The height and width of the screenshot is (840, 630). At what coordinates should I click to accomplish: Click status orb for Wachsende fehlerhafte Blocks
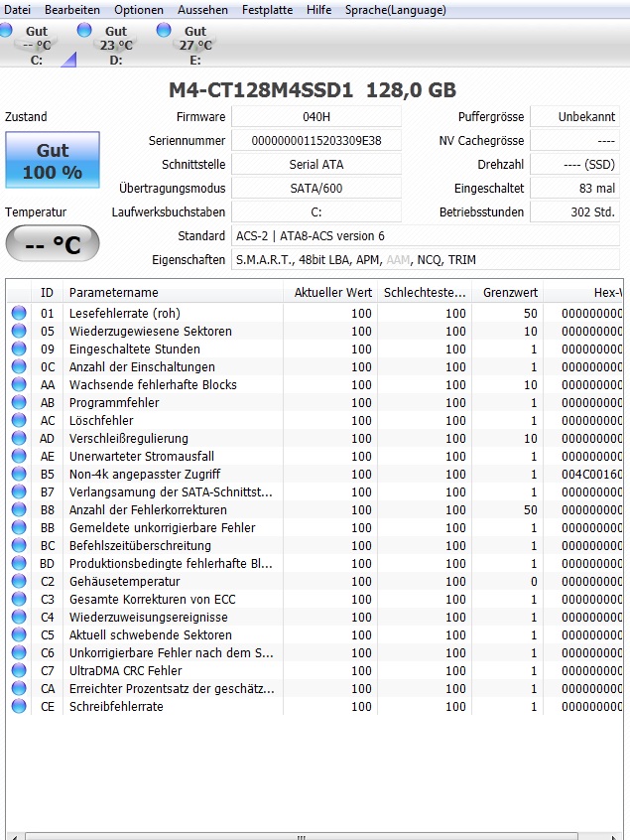click(x=19, y=384)
